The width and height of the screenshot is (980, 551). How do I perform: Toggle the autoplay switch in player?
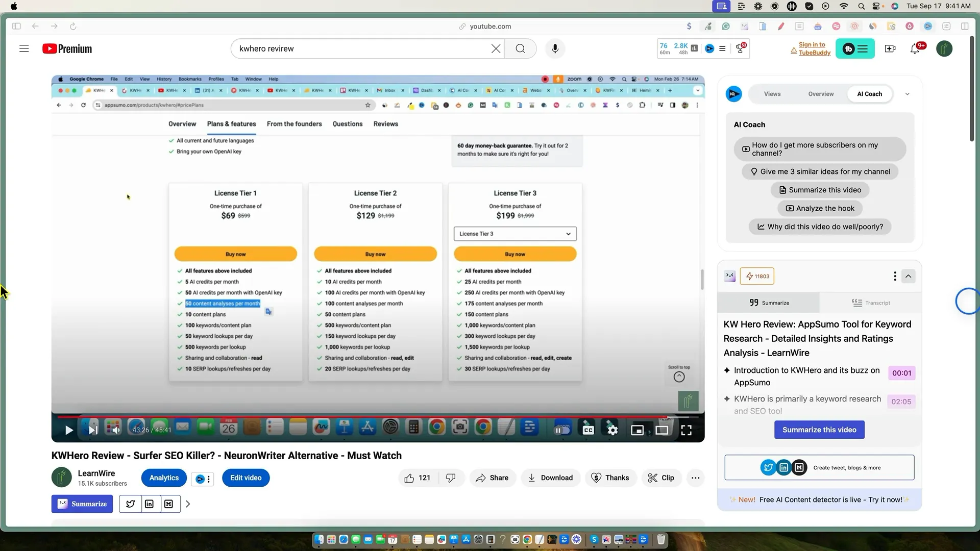click(x=562, y=430)
